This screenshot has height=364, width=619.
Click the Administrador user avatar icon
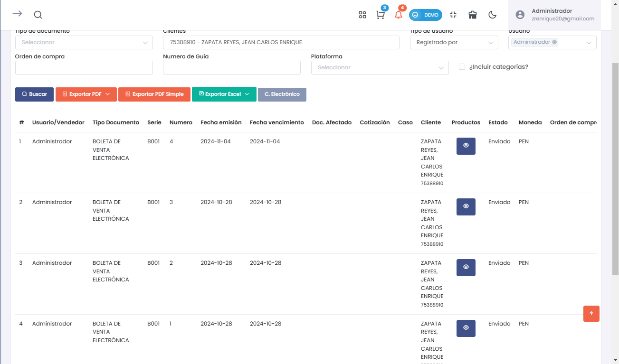(x=520, y=15)
